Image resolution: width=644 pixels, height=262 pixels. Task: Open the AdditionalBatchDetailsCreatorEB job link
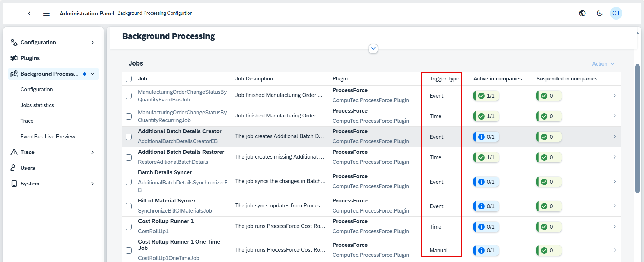[x=177, y=141]
